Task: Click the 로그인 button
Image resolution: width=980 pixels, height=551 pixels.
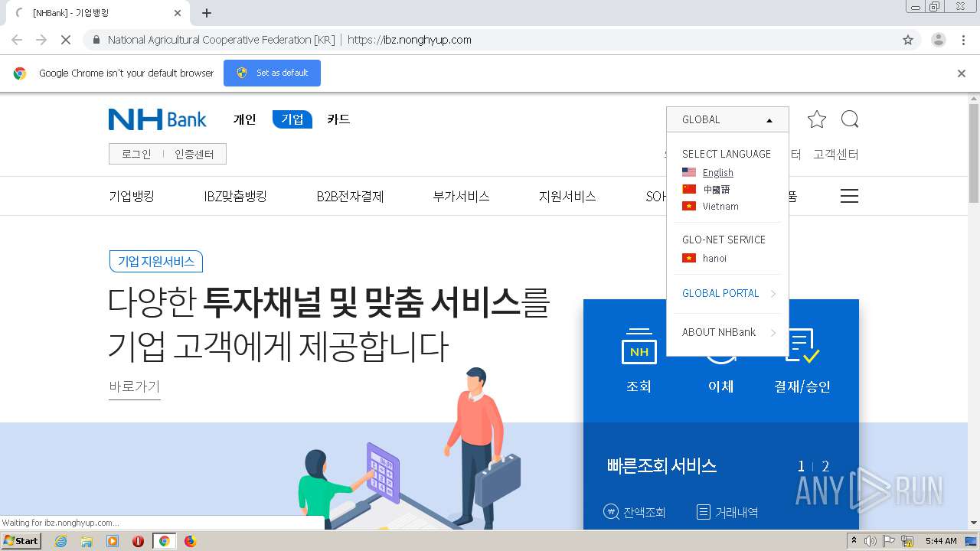Action: pyautogui.click(x=136, y=154)
